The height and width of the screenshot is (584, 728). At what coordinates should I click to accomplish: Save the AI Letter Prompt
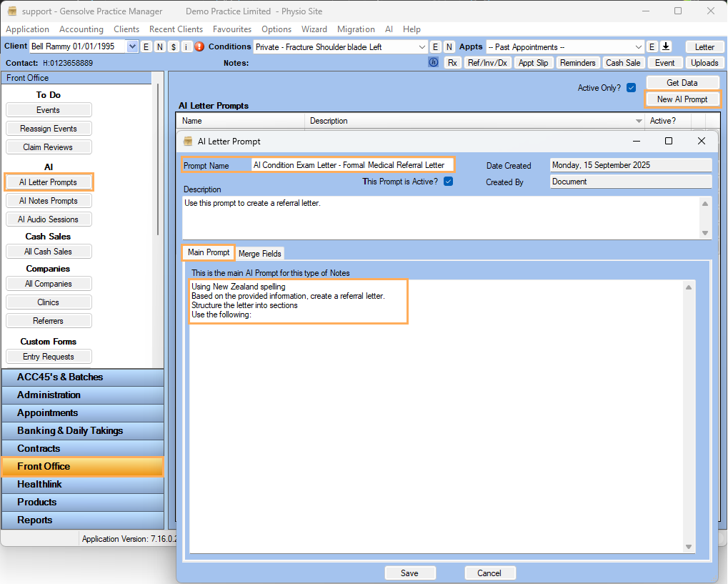(x=409, y=573)
